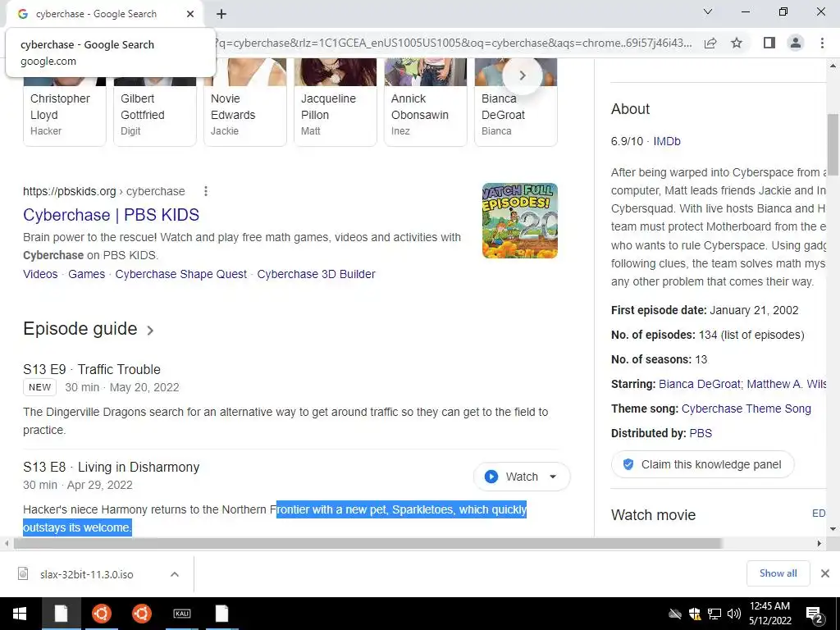
Task: Click the crossed-out cloud tray icon
Action: point(675,614)
